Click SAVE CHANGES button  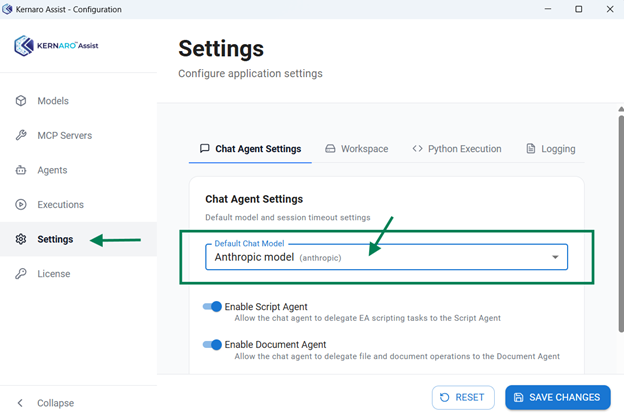coord(558,397)
